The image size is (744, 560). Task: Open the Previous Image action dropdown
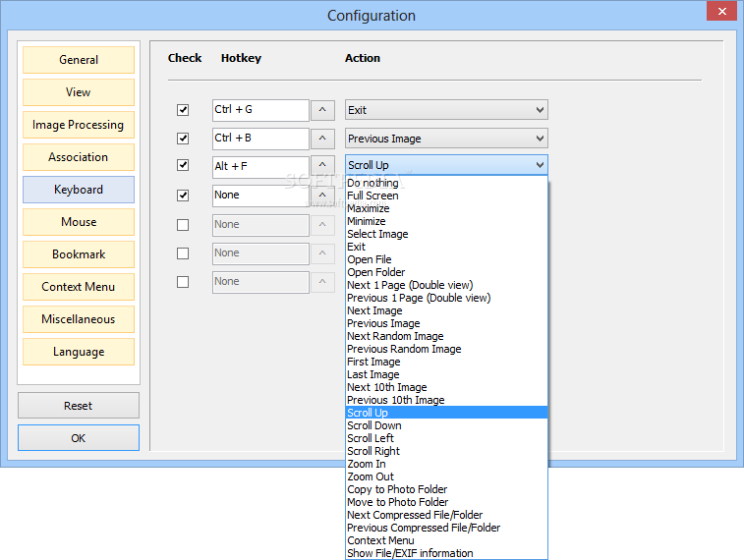click(x=446, y=139)
